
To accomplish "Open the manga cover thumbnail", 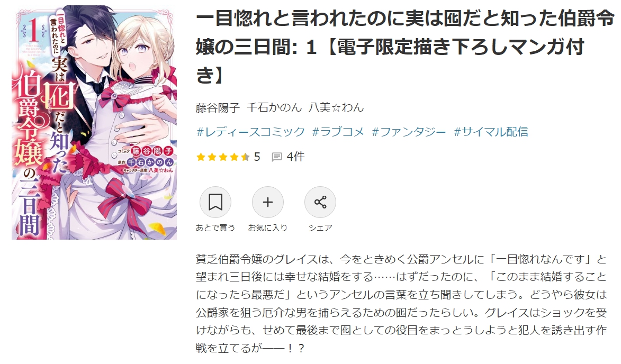I will pos(94,122).
